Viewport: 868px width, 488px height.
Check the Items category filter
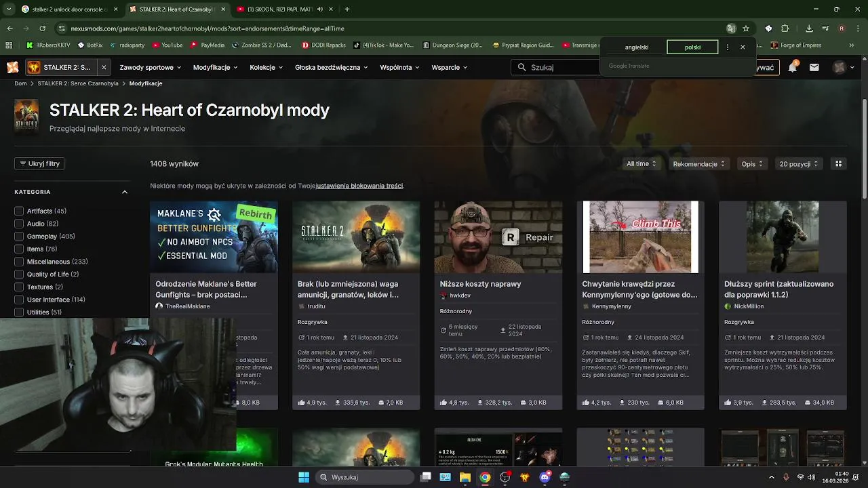pyautogui.click(x=19, y=249)
